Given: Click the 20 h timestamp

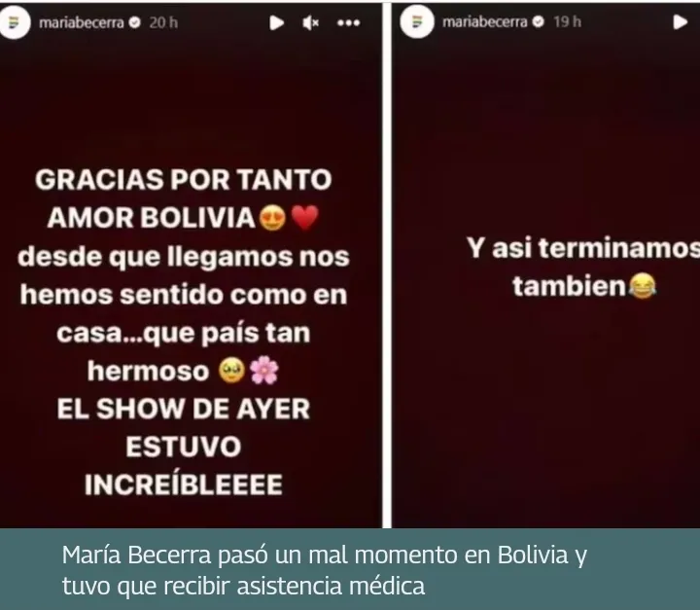Looking at the screenshot, I should (163, 22).
